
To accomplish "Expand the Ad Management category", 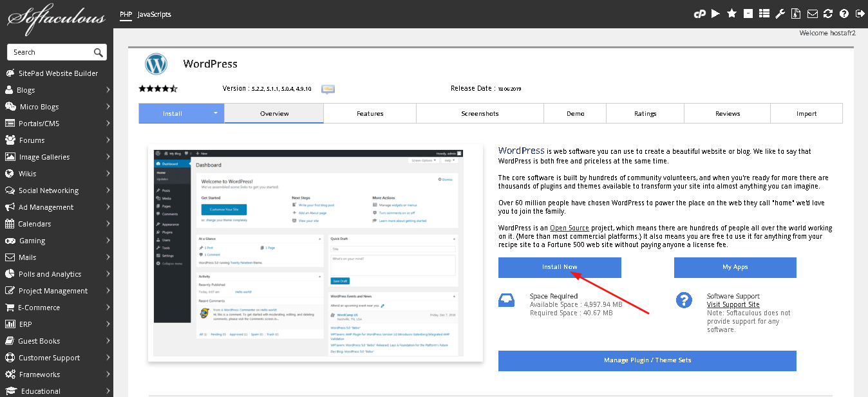I will [x=108, y=207].
